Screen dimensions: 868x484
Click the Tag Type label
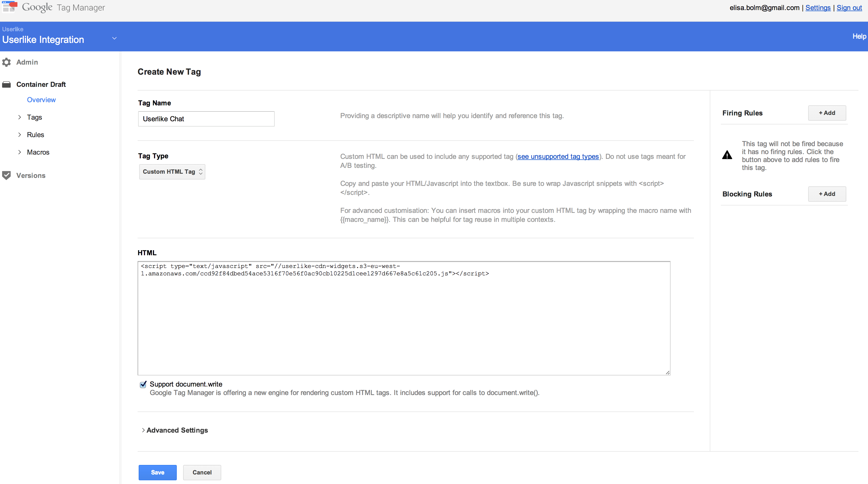[153, 156]
